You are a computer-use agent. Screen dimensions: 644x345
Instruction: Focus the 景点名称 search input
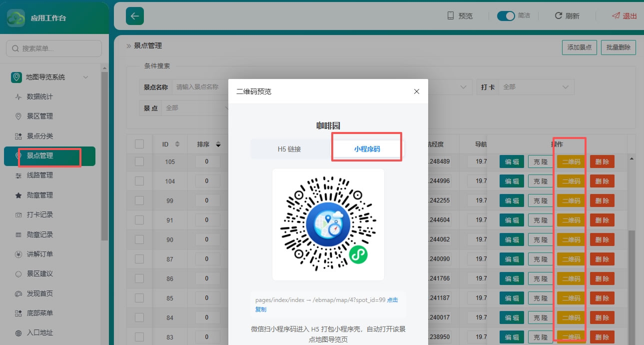pyautogui.click(x=200, y=86)
